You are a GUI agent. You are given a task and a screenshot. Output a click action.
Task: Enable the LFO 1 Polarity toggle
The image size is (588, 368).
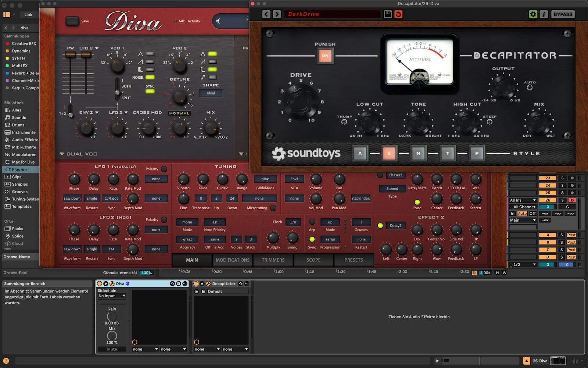click(x=164, y=169)
